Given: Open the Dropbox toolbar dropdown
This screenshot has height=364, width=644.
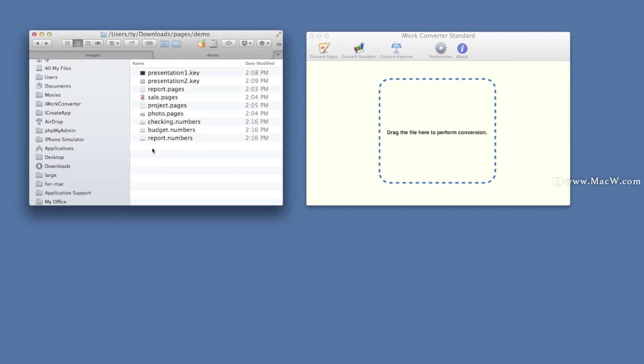Looking at the screenshot, I should coord(246,43).
